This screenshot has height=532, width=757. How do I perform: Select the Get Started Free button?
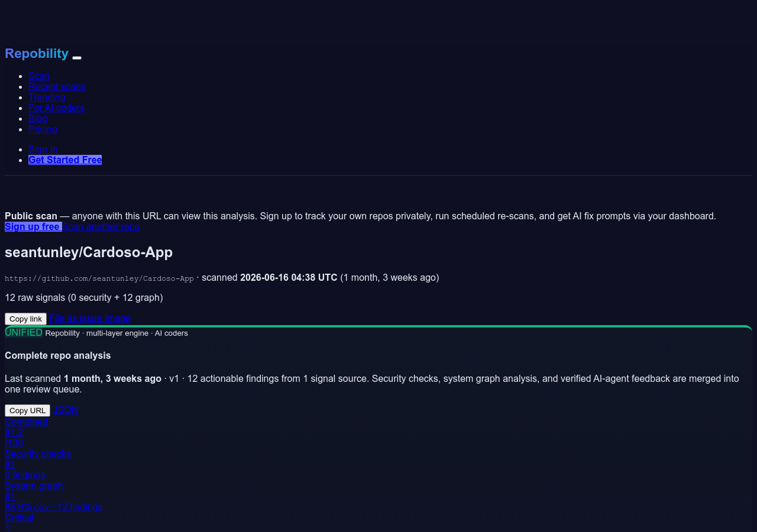tap(65, 160)
